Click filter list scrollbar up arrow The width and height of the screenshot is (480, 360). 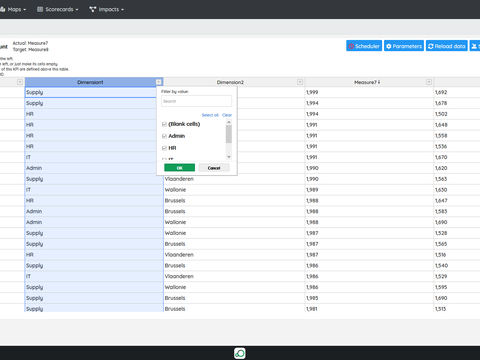229,122
